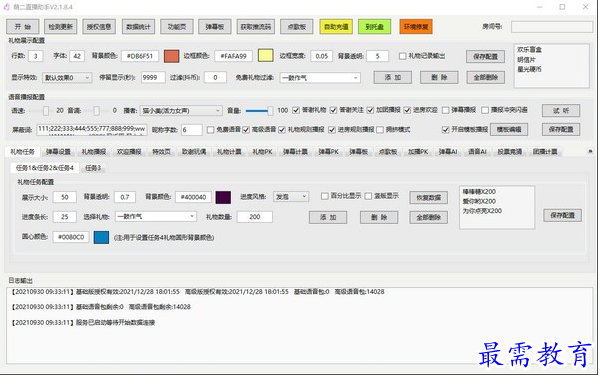Select 为你点亮X200 in the task list

[x=482, y=211]
